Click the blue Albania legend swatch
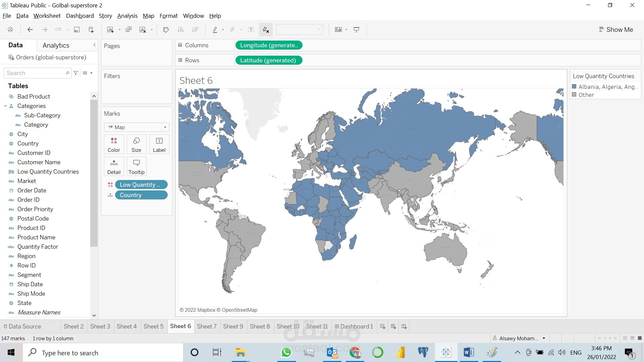644x362 pixels. click(574, 87)
